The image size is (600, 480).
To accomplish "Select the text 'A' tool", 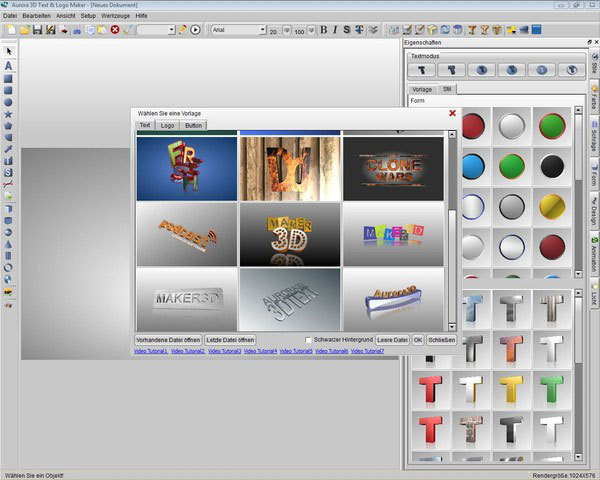I will point(8,66).
